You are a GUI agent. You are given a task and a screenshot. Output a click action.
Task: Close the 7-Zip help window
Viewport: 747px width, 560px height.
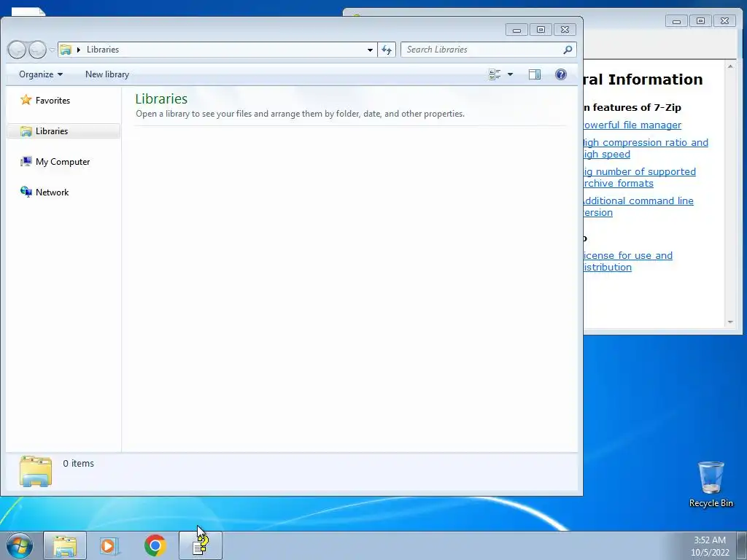pos(724,21)
